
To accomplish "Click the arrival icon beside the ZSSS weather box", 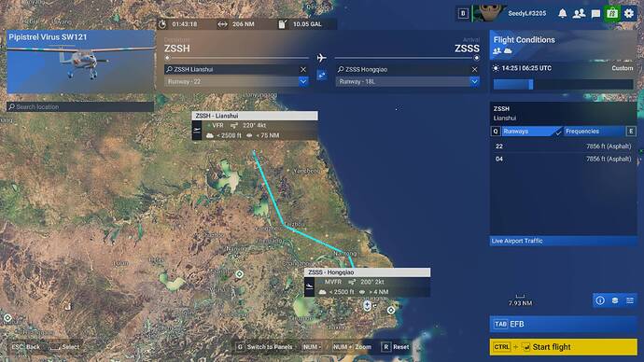I will point(309,286).
